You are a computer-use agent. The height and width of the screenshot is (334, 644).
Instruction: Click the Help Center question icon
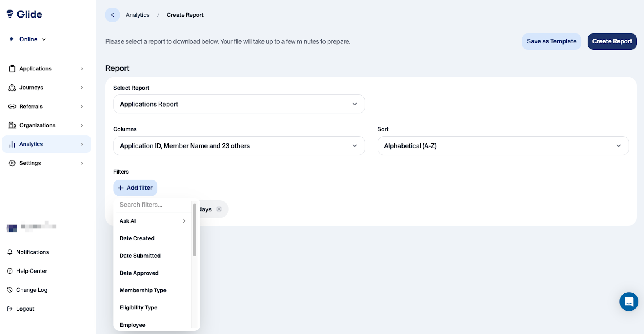[x=10, y=271]
